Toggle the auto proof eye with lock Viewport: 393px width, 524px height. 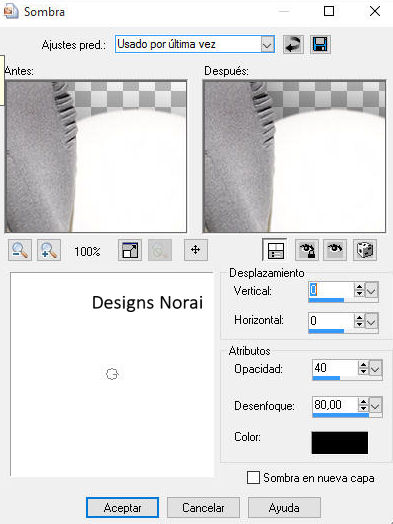pos(307,250)
